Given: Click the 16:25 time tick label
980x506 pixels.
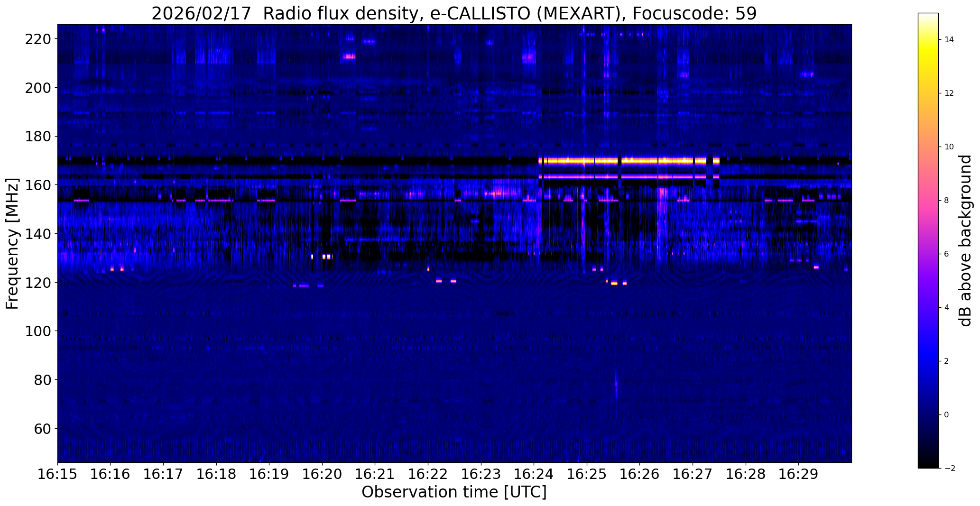Looking at the screenshot, I should pyautogui.click(x=587, y=474).
